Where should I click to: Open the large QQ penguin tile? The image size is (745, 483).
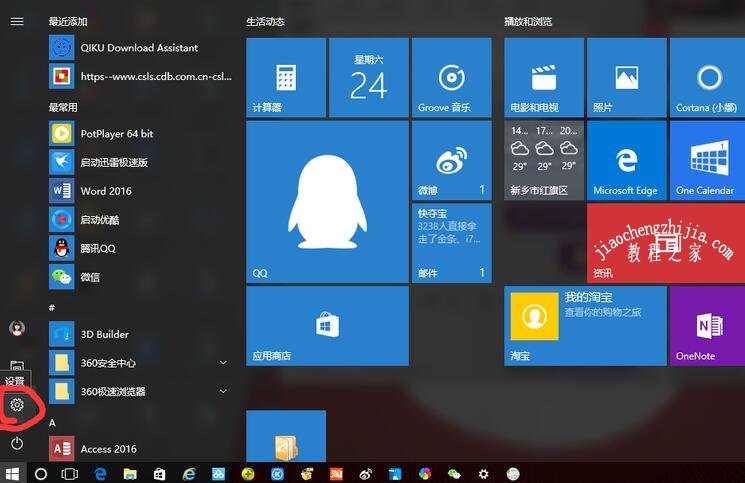327,201
